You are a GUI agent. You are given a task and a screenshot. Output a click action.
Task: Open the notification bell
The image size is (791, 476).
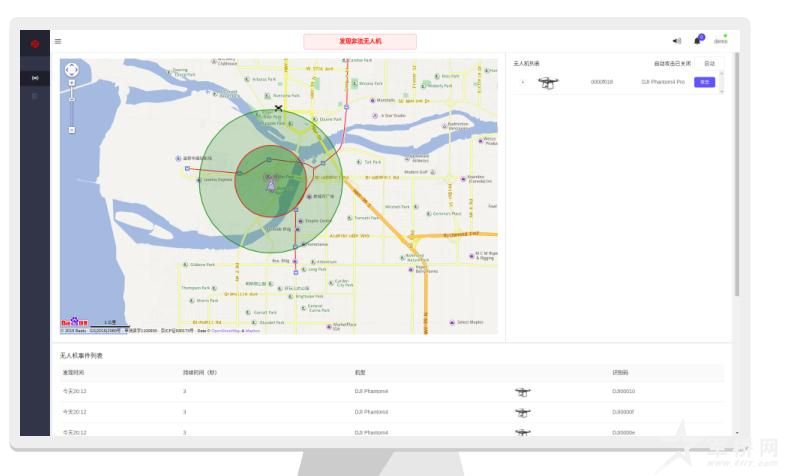coord(698,41)
